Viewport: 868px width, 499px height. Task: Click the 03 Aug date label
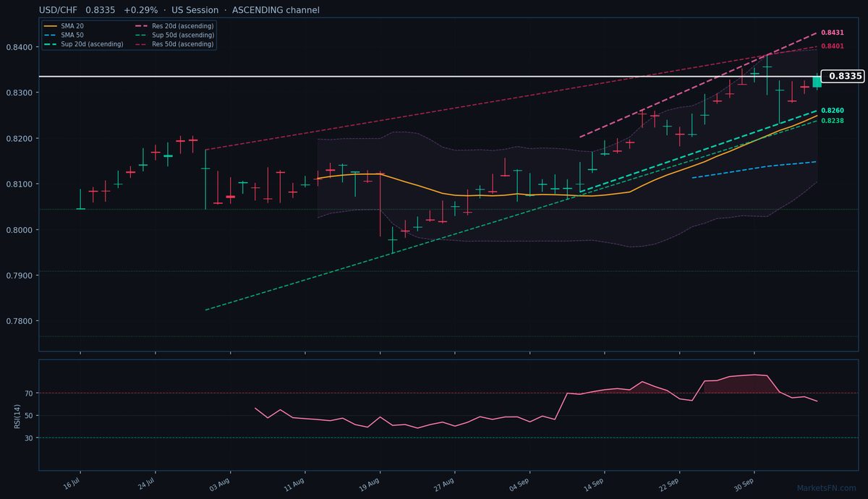[x=221, y=483]
